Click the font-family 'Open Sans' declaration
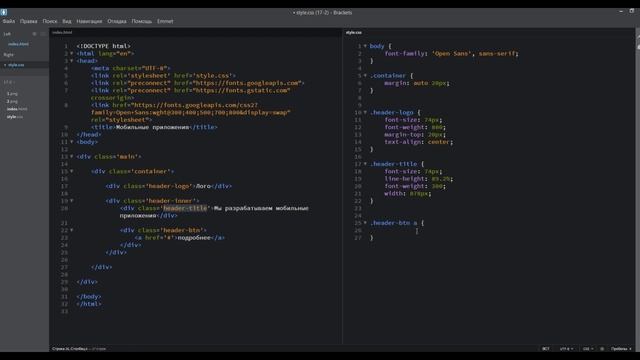The width and height of the screenshot is (640, 360). click(451, 53)
